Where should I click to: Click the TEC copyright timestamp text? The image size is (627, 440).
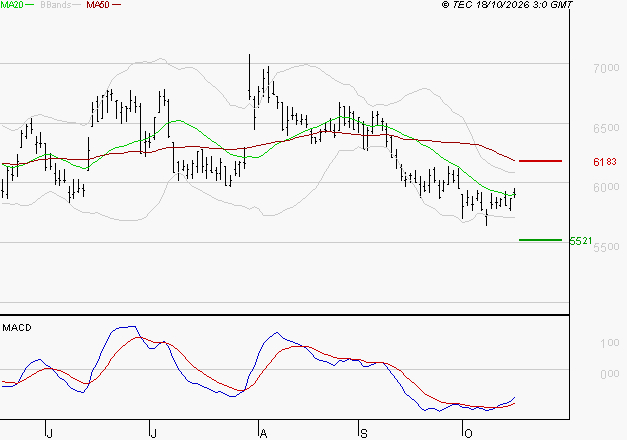click(x=507, y=5)
